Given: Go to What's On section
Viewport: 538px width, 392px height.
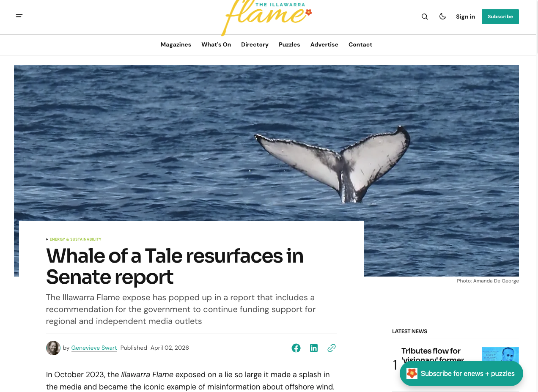Looking at the screenshot, I should [x=216, y=45].
